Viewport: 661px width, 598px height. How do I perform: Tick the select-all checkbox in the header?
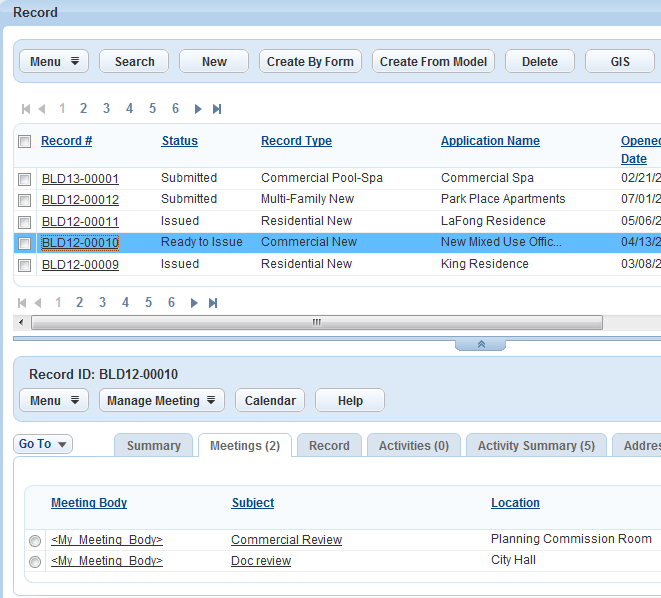pyautogui.click(x=24, y=142)
